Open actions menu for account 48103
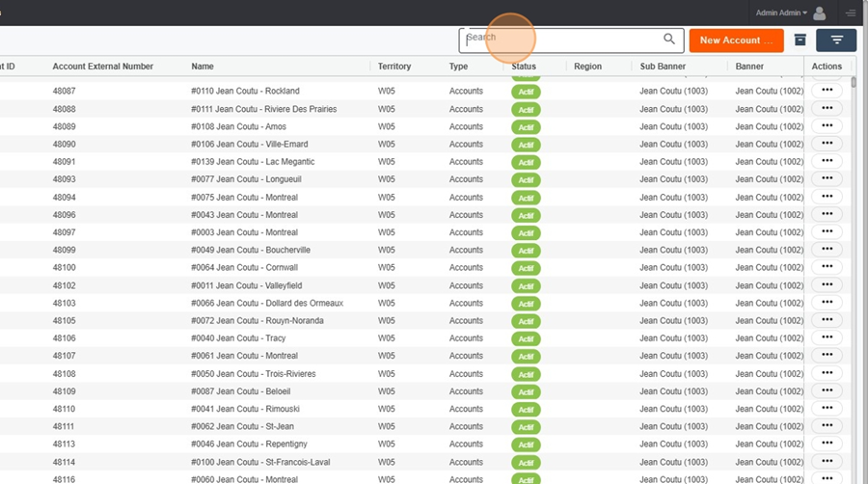 click(827, 302)
